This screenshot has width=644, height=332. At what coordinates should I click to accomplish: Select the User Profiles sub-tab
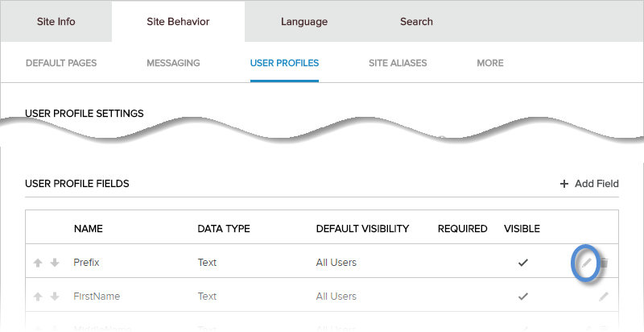(x=284, y=63)
